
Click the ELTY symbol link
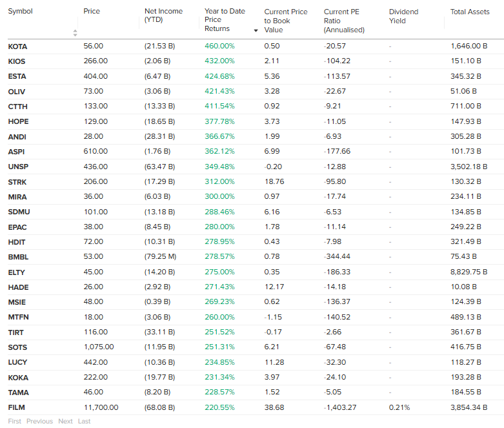[x=17, y=272]
